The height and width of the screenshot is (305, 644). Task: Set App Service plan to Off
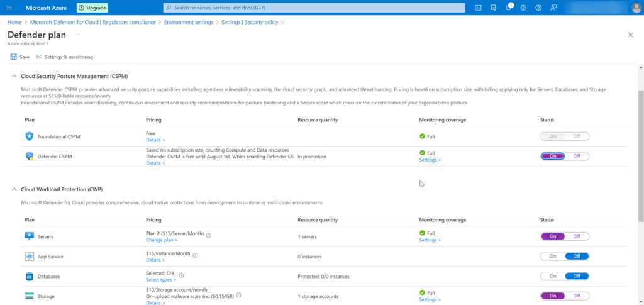click(x=577, y=256)
